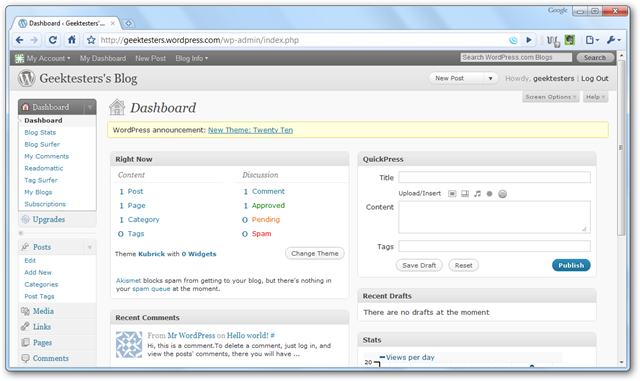
Task: Click the Search button for WordPress.com blogs
Action: click(595, 58)
